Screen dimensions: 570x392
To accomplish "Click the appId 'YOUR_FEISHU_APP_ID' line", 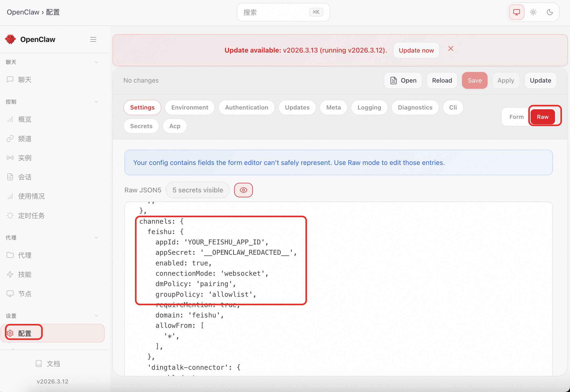I will [212, 242].
